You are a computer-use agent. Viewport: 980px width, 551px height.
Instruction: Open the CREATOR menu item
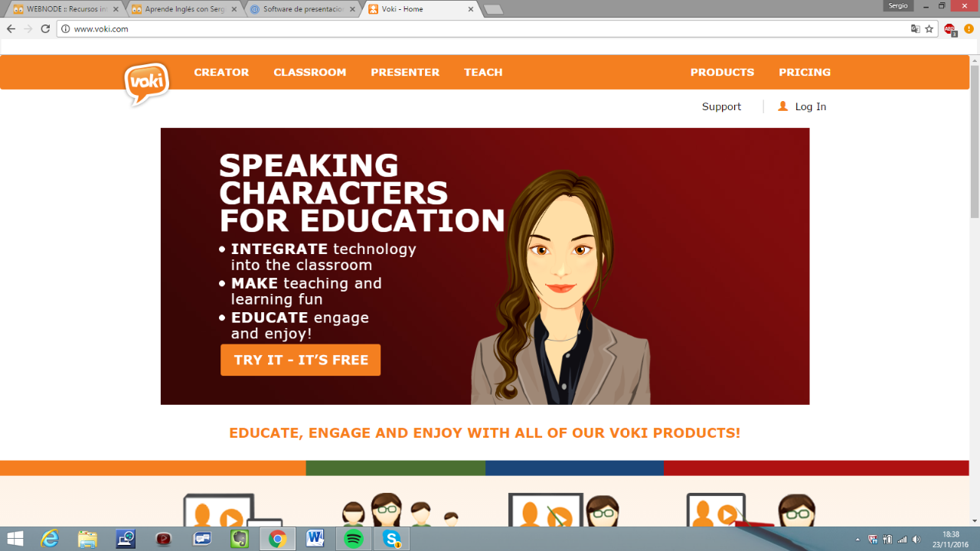tap(221, 72)
